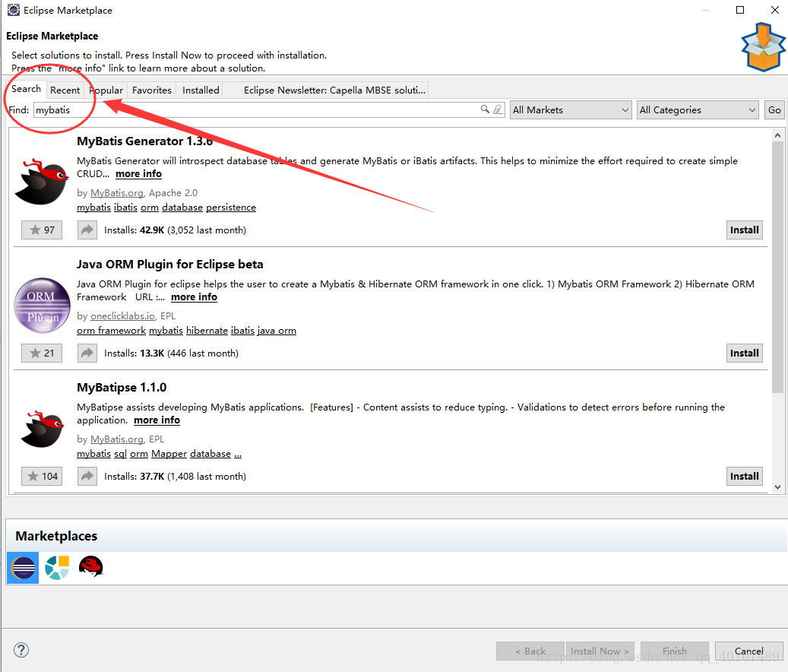
Task: Share MyBatis Generator using arrow icon
Action: point(87,230)
